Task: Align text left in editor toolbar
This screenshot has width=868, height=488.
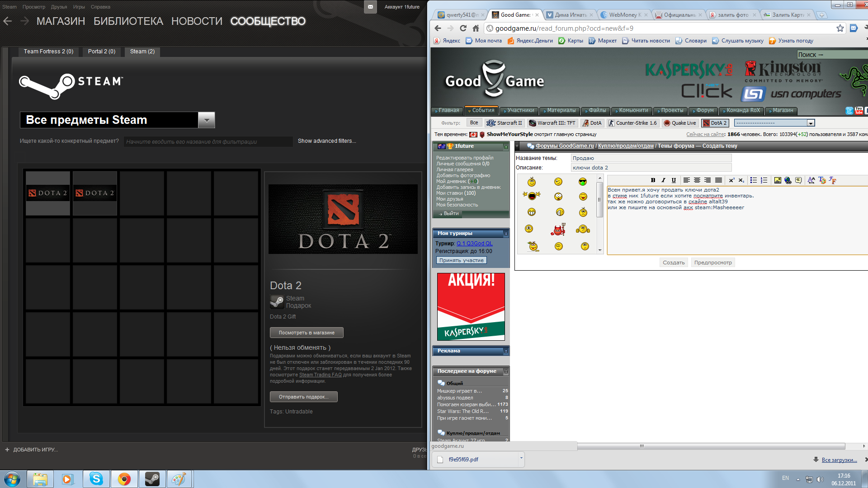Action: pyautogui.click(x=686, y=180)
